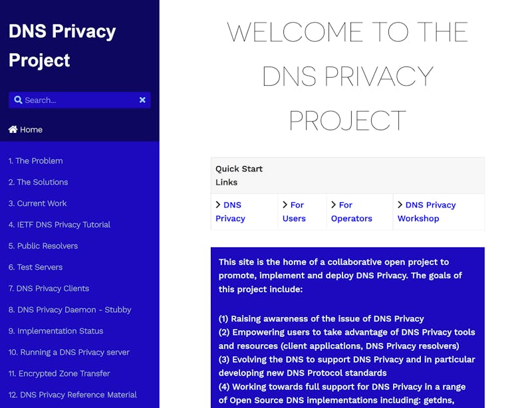
Task: Click the Home house icon
Action: [13, 130]
